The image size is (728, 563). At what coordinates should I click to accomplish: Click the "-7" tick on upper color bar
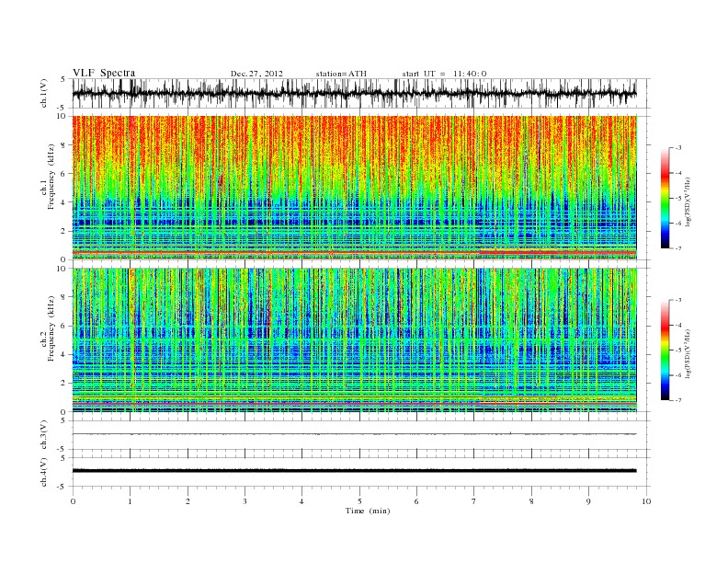[x=677, y=248]
